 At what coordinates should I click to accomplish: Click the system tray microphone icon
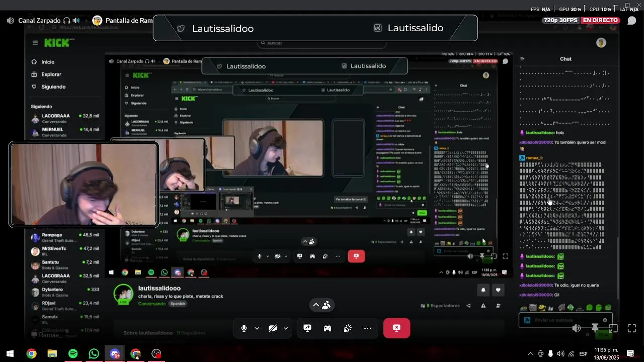[x=551, y=354]
